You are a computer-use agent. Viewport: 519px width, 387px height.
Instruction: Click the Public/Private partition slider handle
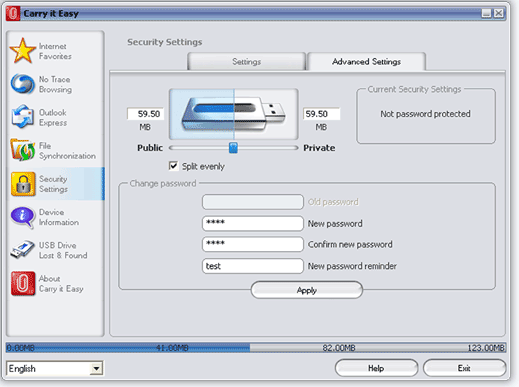(x=233, y=148)
